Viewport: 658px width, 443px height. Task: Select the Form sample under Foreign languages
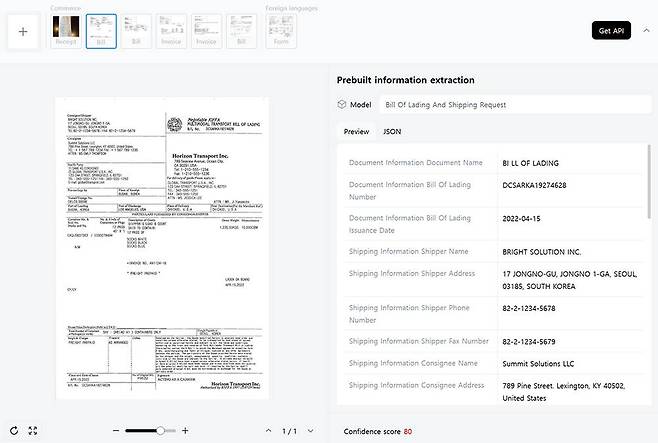(281, 31)
